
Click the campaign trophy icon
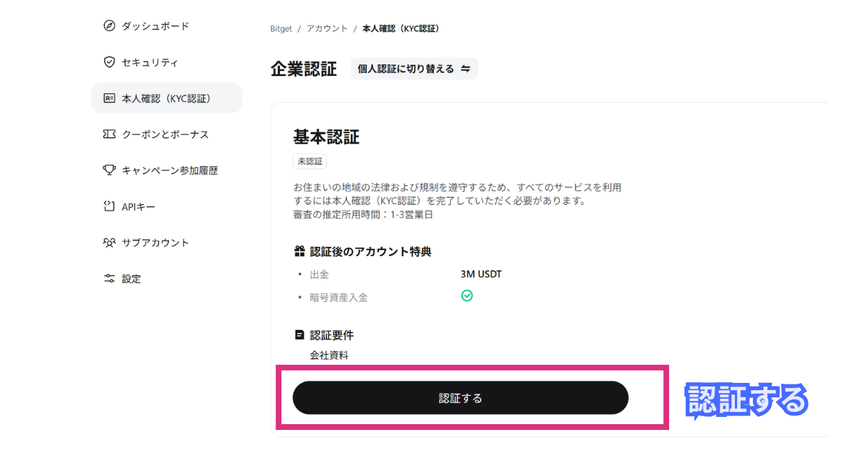pyautogui.click(x=109, y=170)
